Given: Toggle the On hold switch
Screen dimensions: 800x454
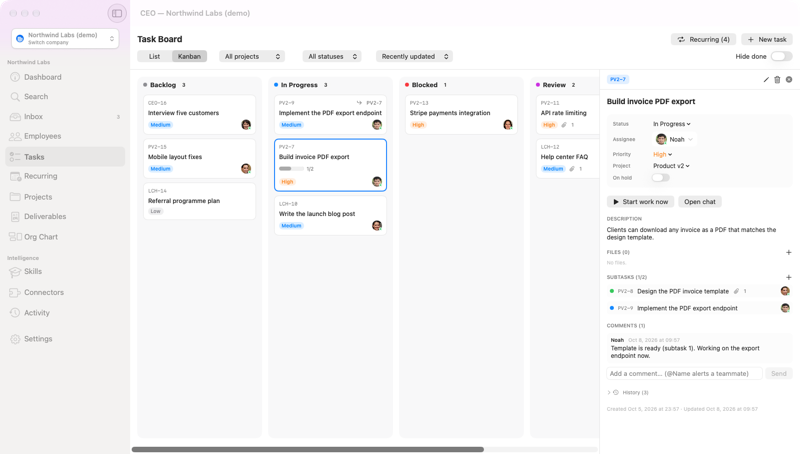Looking at the screenshot, I should pos(660,178).
